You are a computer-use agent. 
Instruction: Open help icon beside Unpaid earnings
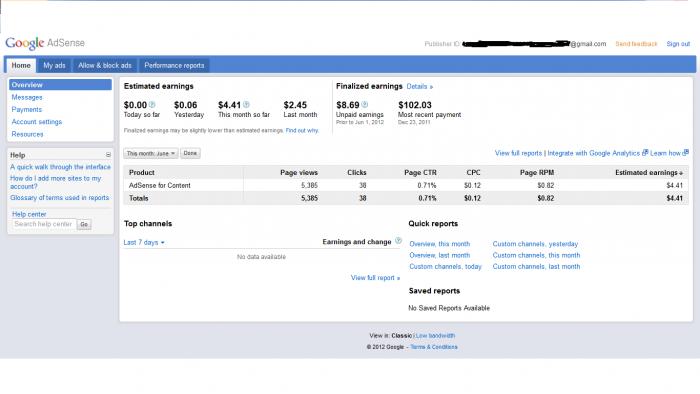pyautogui.click(x=364, y=104)
